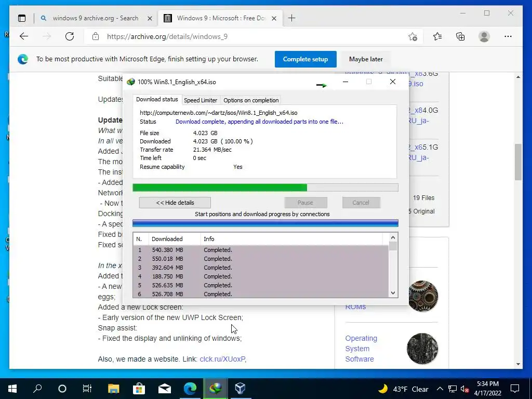The height and width of the screenshot is (399, 532).
Task: Open the Options on completion tab
Action: click(x=251, y=100)
